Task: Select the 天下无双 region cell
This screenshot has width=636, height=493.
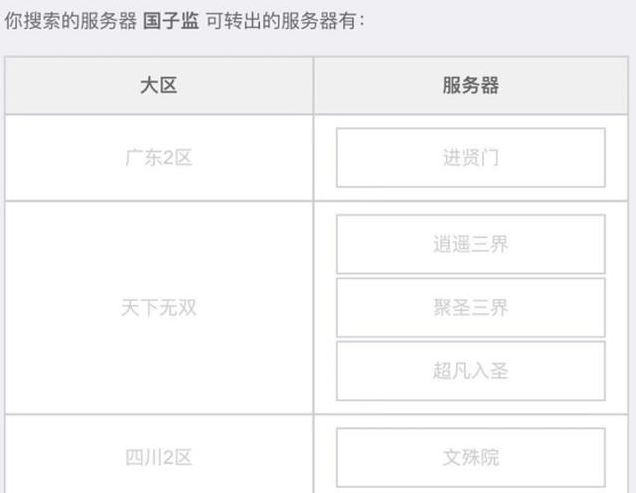Action: (159, 307)
